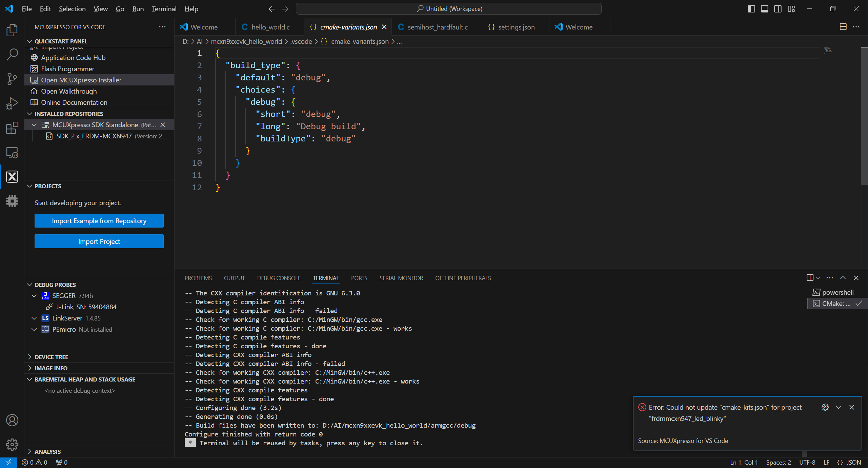Image resolution: width=868 pixels, height=468 pixels.
Task: Open the remote connection indicator in status bar
Action: pos(9,462)
